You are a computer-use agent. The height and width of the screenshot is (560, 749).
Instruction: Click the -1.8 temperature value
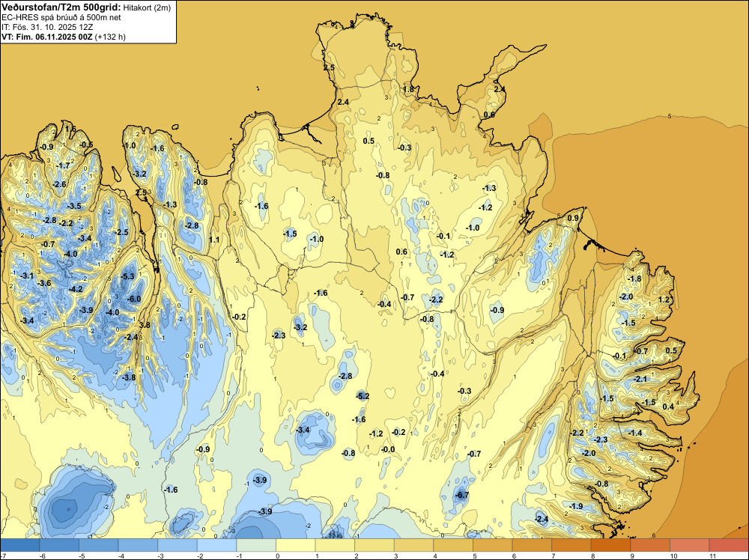(x=635, y=279)
